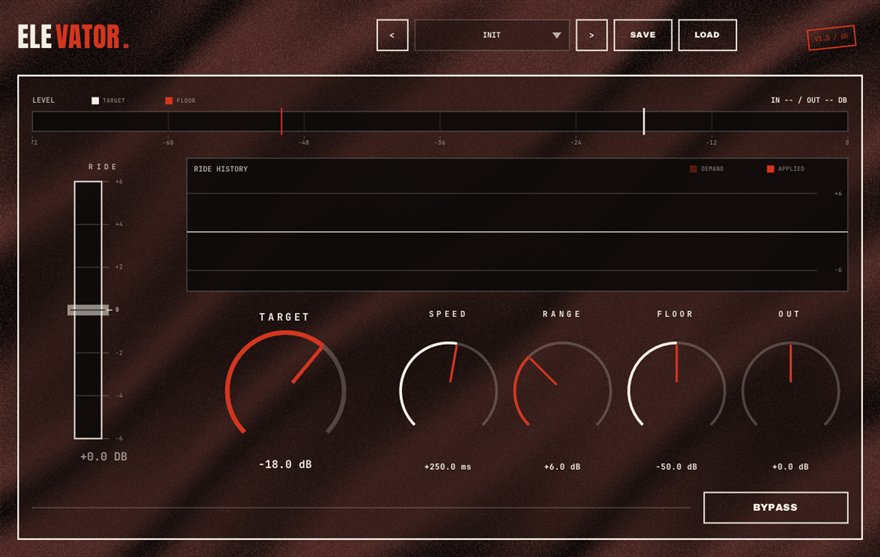Viewport: 880px width, 557px height.
Task: Go to previous preset with < button
Action: coord(392,35)
